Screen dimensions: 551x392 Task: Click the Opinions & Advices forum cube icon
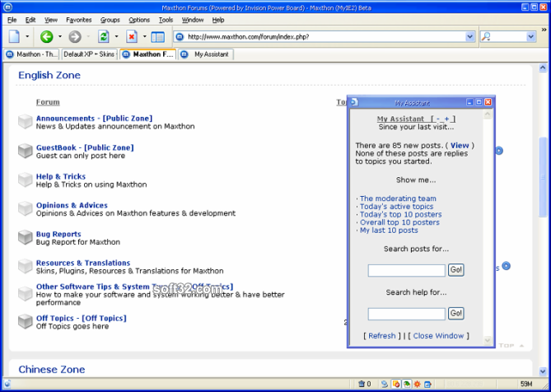coord(26,208)
